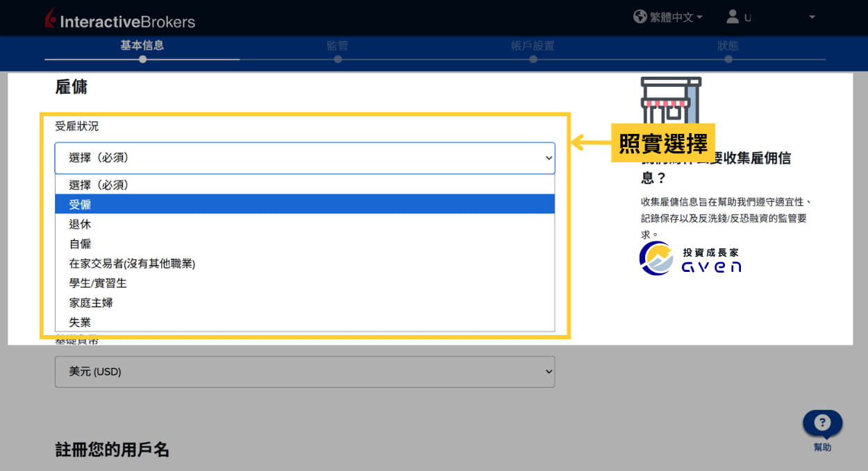The width and height of the screenshot is (868, 471).
Task: Click the 幫助 help question mark icon
Action: pos(822,422)
